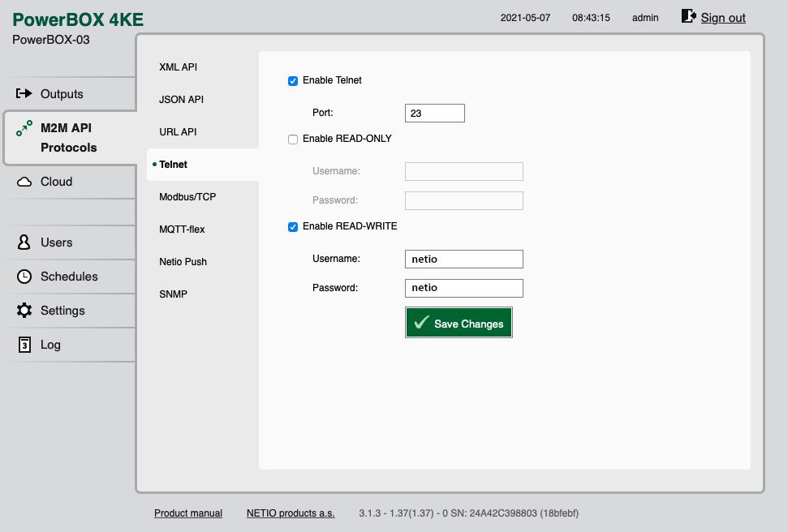Click the Outputs arrow icon
This screenshot has width=788, height=532.
pos(24,93)
